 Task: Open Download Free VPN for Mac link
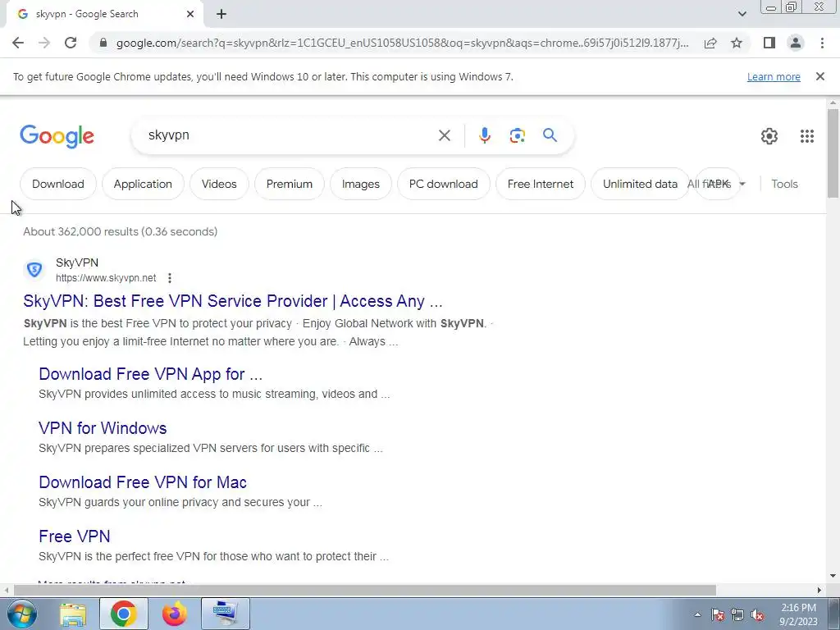pyautogui.click(x=143, y=482)
